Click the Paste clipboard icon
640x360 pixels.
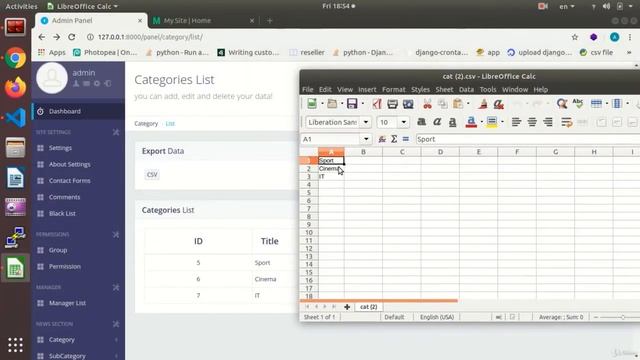click(458, 104)
